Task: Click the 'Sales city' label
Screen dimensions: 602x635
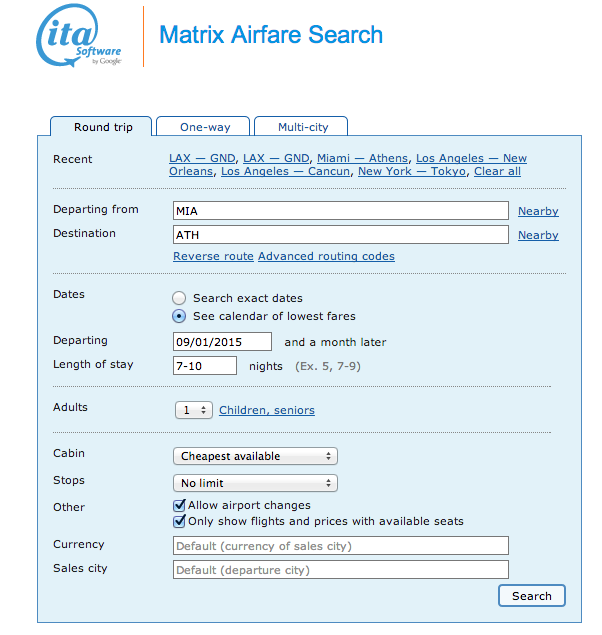Action: pos(80,568)
